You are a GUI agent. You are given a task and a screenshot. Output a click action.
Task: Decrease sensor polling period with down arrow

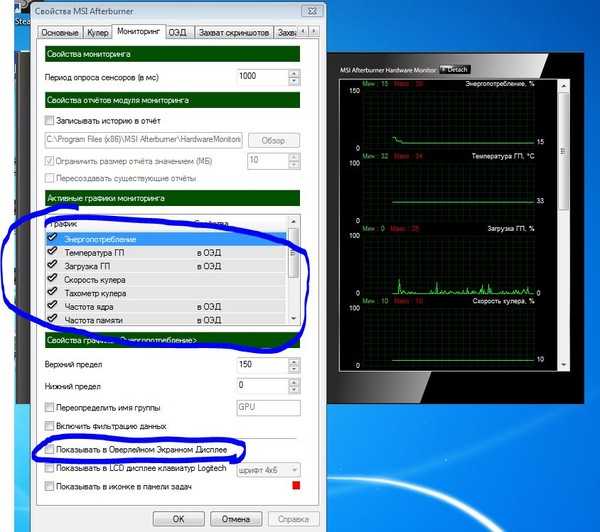coord(294,81)
